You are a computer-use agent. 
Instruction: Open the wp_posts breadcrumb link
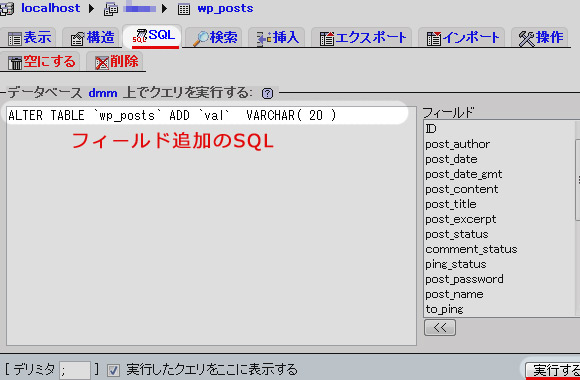coord(225,8)
